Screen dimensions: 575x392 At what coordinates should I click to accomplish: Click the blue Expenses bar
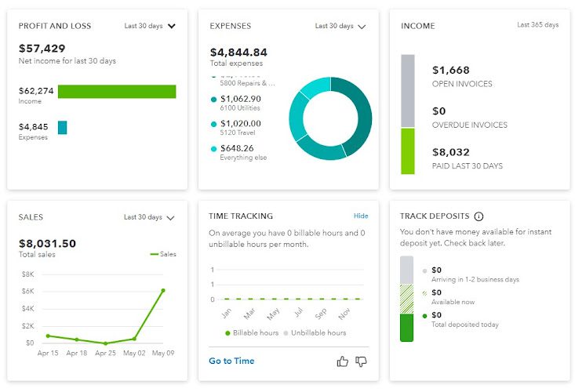(62, 128)
